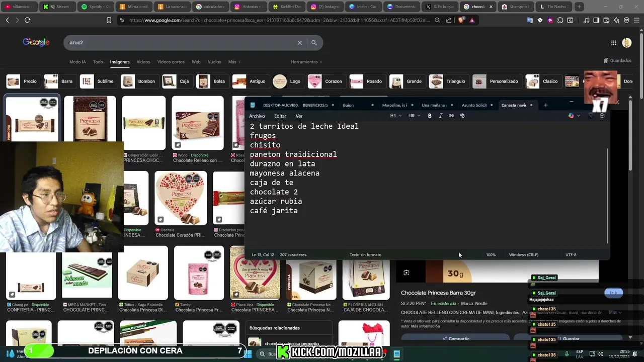Viewport: 644px width, 362px height.
Task: Click the Google logo
Action: tap(36, 42)
